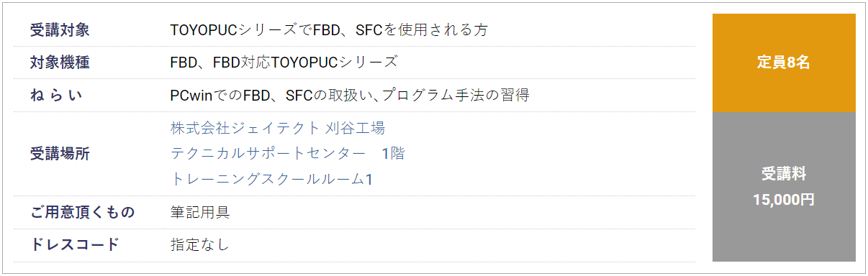Select the 対象機種 row label
This screenshot has width=868, height=276.
(60, 63)
